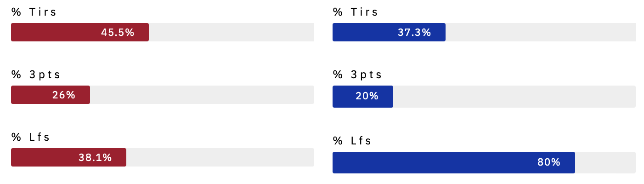Select the '% Lfs' label above blue bar
This screenshot has width=644, height=184.
pos(352,141)
